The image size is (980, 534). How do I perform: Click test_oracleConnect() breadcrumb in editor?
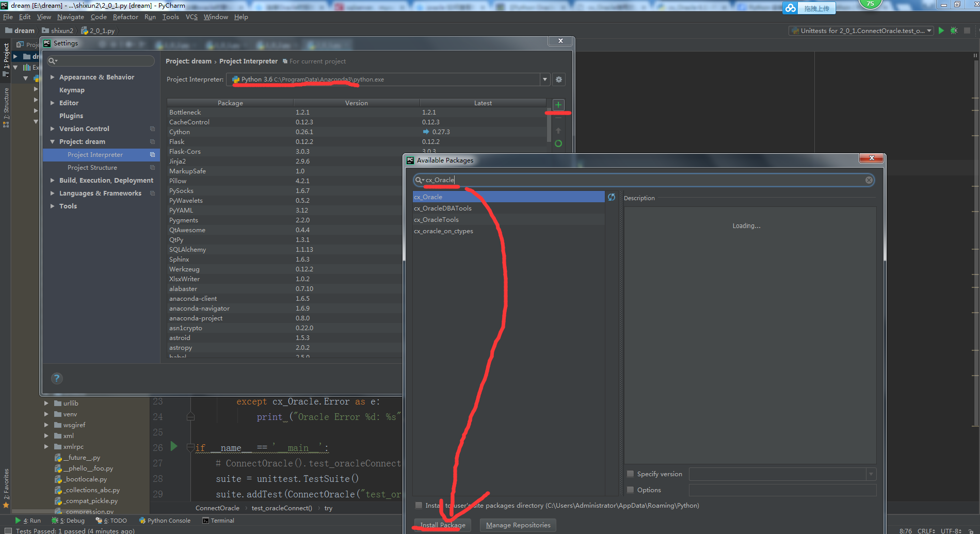(x=282, y=508)
